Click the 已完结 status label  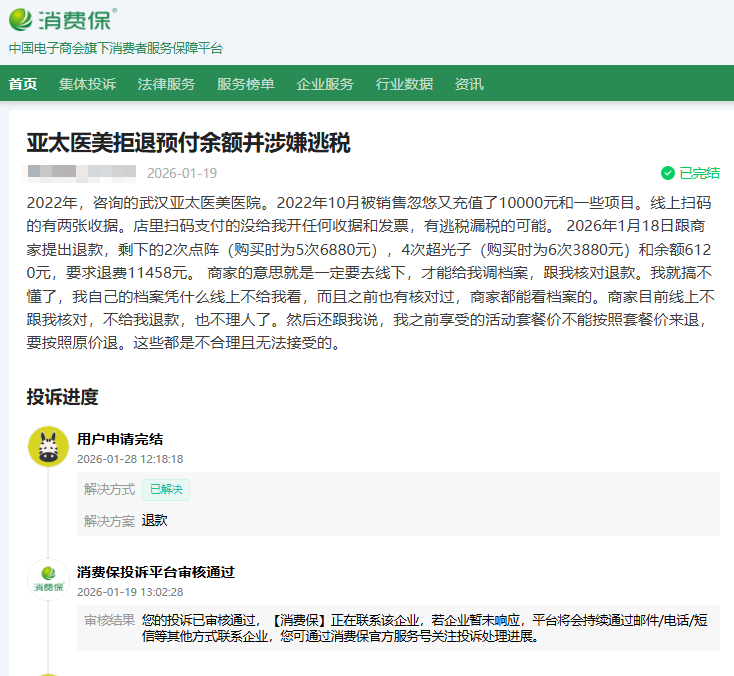point(699,173)
